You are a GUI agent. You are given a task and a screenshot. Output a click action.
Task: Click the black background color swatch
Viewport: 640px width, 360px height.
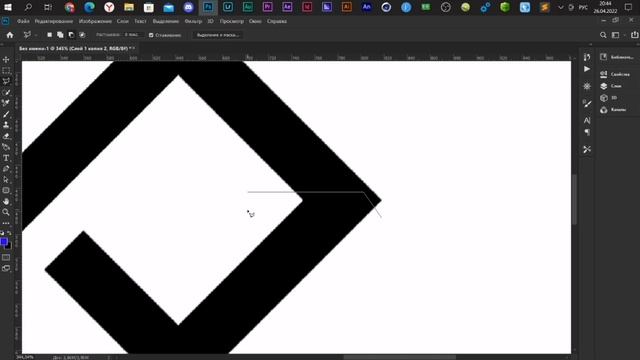click(x=9, y=246)
